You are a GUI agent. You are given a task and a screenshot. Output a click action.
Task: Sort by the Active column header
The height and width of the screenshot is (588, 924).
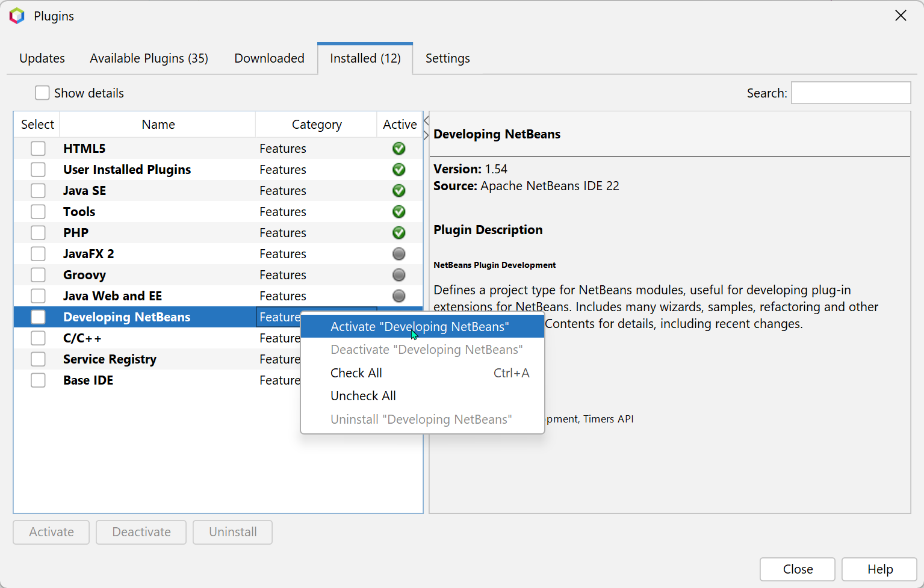coord(400,125)
